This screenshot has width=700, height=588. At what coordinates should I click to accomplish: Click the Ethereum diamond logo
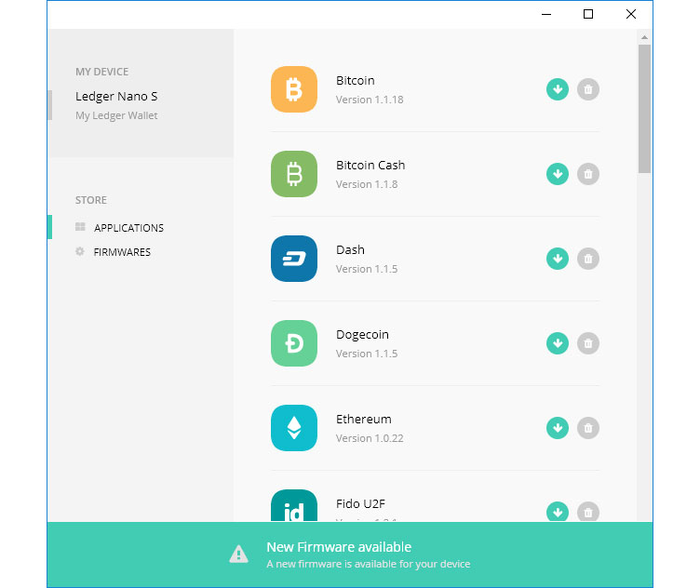(x=294, y=428)
